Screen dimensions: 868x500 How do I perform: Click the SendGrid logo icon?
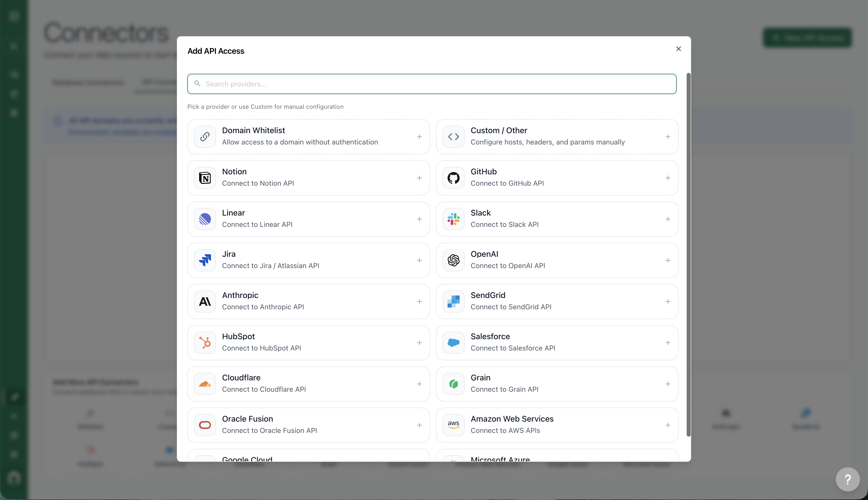pyautogui.click(x=453, y=302)
